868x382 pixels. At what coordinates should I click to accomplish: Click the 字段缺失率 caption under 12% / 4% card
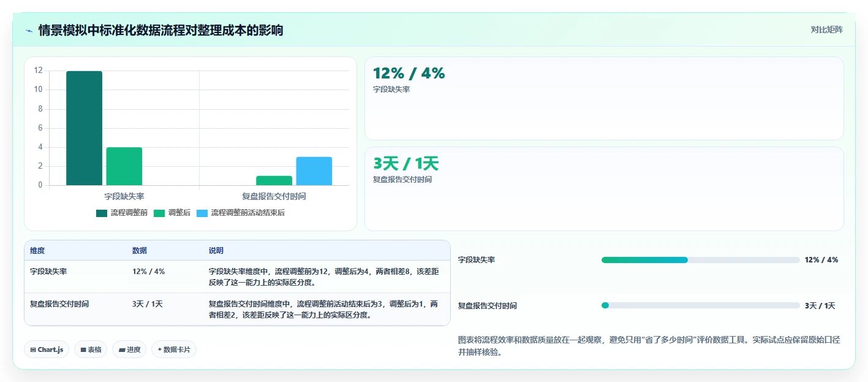point(391,90)
